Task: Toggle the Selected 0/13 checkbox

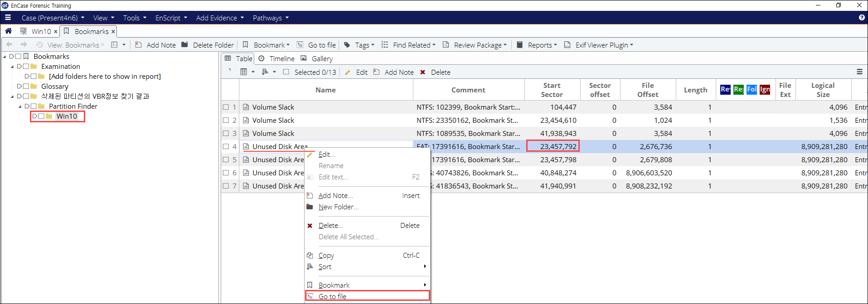Action: click(x=286, y=72)
